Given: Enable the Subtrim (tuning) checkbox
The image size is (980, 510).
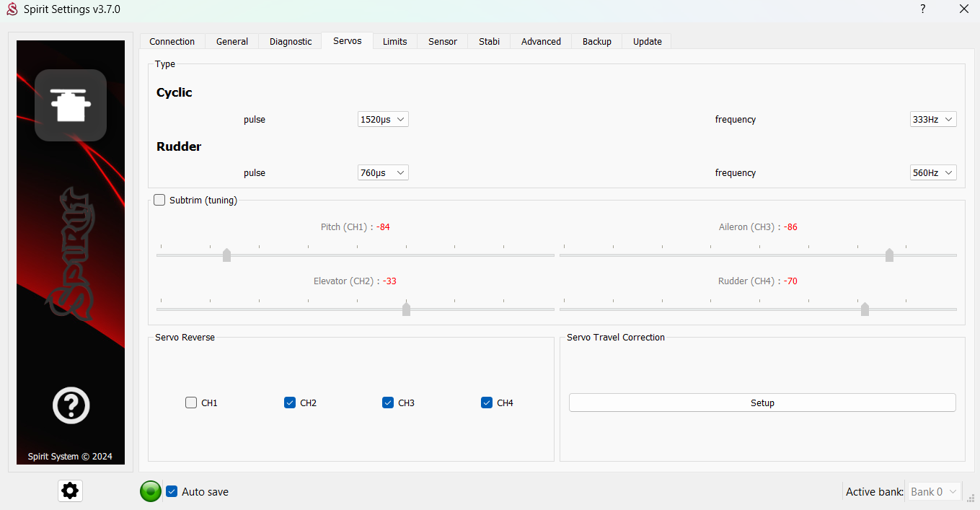Looking at the screenshot, I should point(159,200).
